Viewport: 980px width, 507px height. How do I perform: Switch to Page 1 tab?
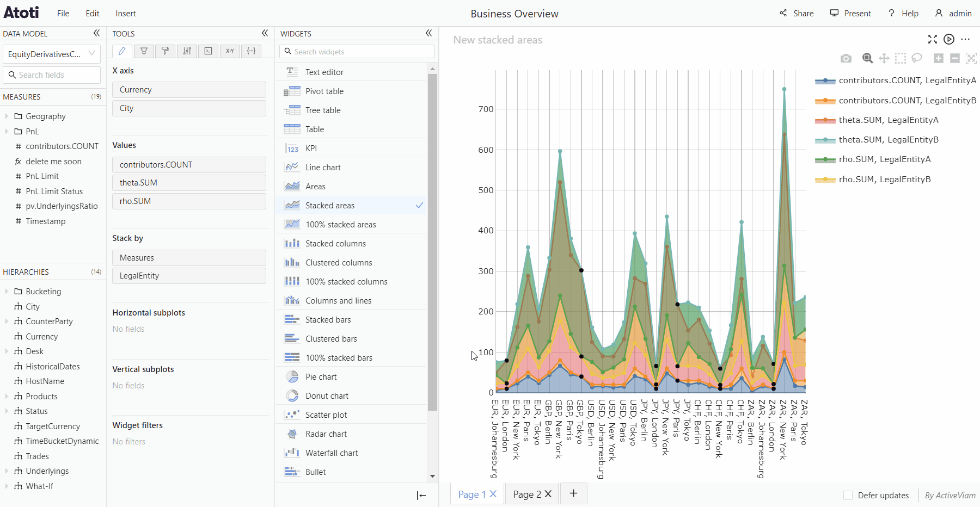pyautogui.click(x=471, y=494)
